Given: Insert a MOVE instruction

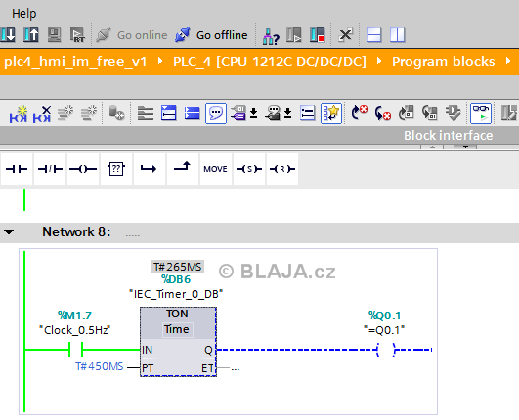Looking at the screenshot, I should tap(215, 169).
